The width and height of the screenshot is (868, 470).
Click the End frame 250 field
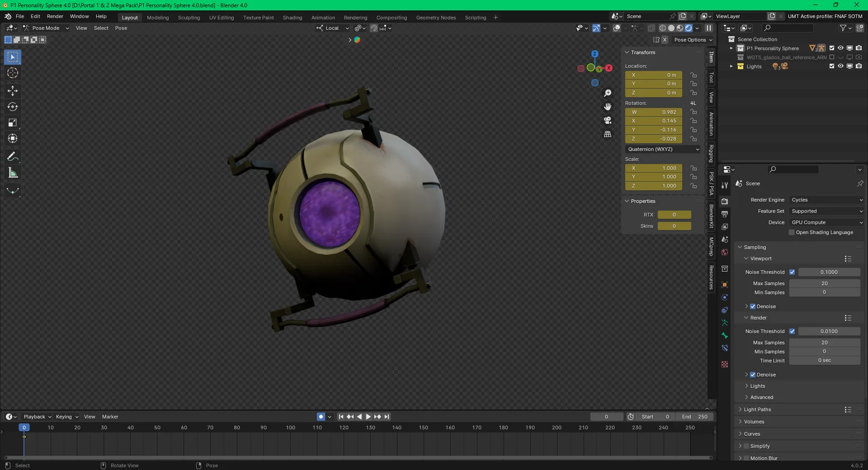694,417
